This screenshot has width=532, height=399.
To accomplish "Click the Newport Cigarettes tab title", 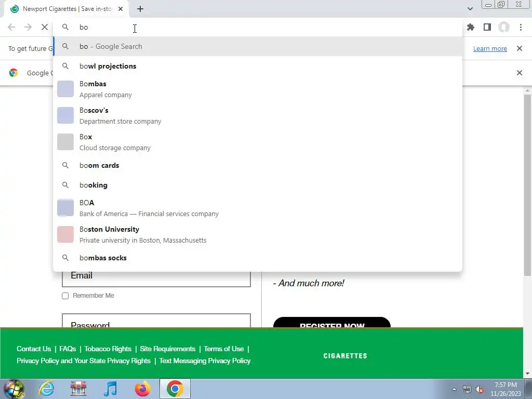I will pyautogui.click(x=67, y=9).
